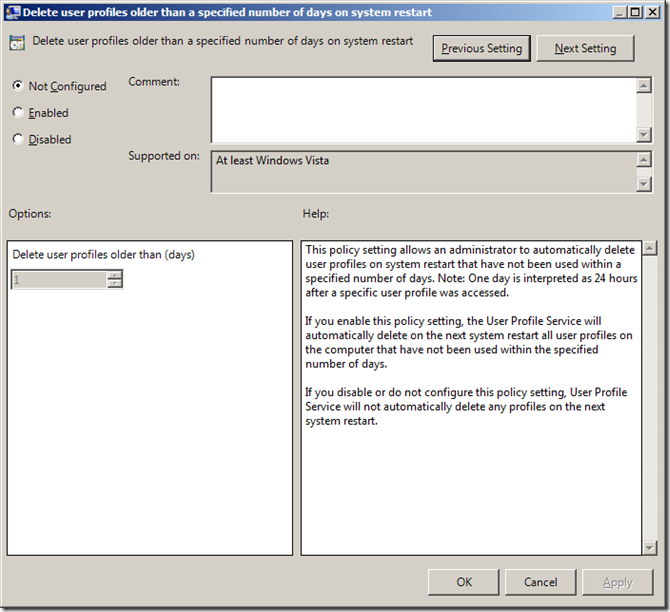
Task: Click 'At least Windows Vista' text
Action: pyautogui.click(x=272, y=160)
